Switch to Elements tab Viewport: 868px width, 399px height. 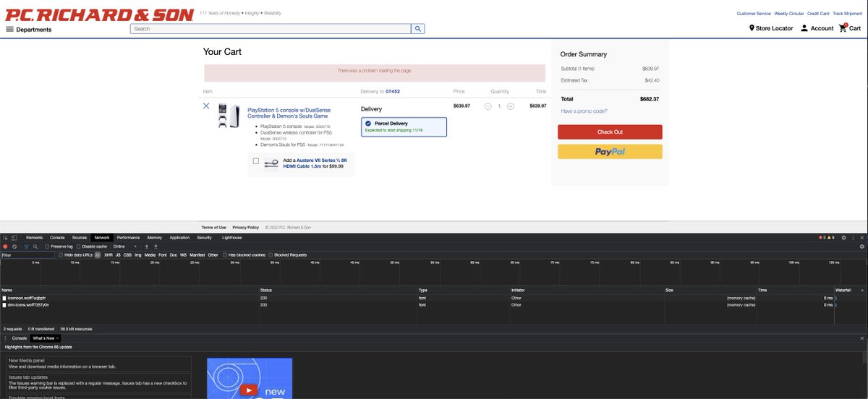pos(34,237)
